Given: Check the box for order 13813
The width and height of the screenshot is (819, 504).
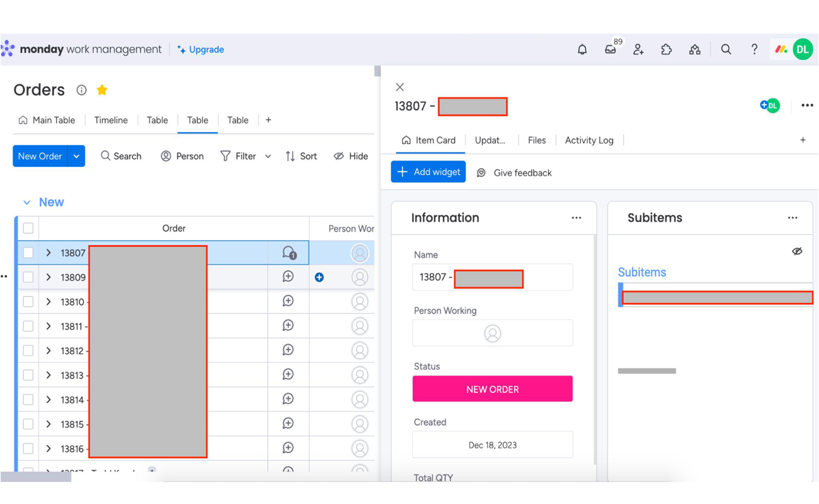Looking at the screenshot, I should pyautogui.click(x=28, y=375).
